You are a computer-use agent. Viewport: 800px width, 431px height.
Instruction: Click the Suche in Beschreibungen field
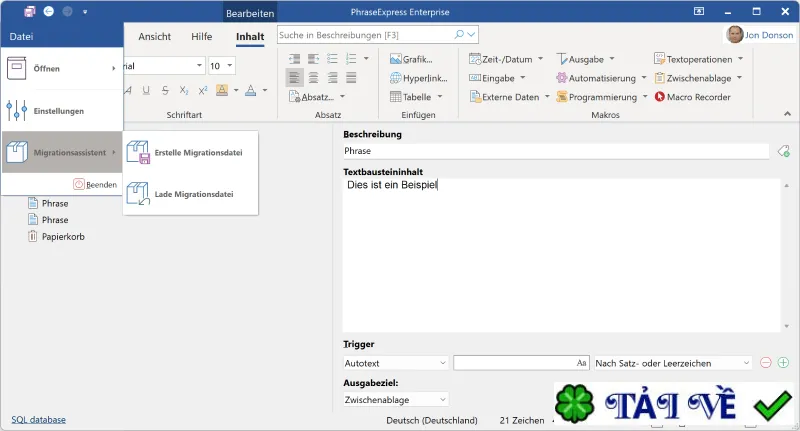tap(365, 35)
